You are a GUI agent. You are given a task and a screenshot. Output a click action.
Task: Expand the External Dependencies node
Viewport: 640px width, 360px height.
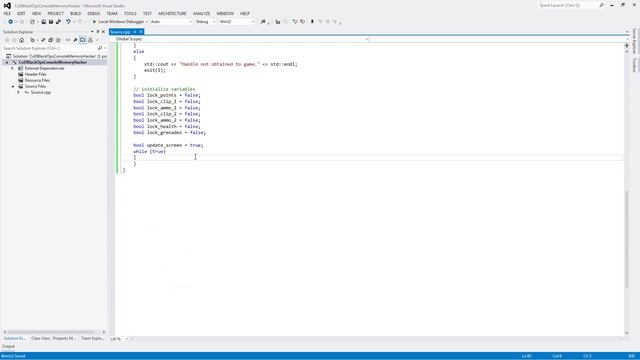coord(13,68)
